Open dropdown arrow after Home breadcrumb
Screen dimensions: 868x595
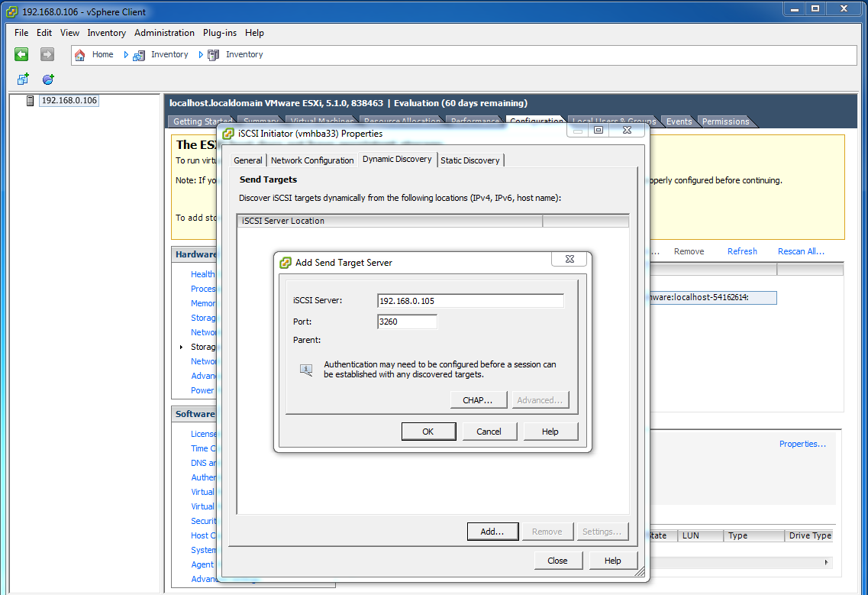click(x=126, y=55)
